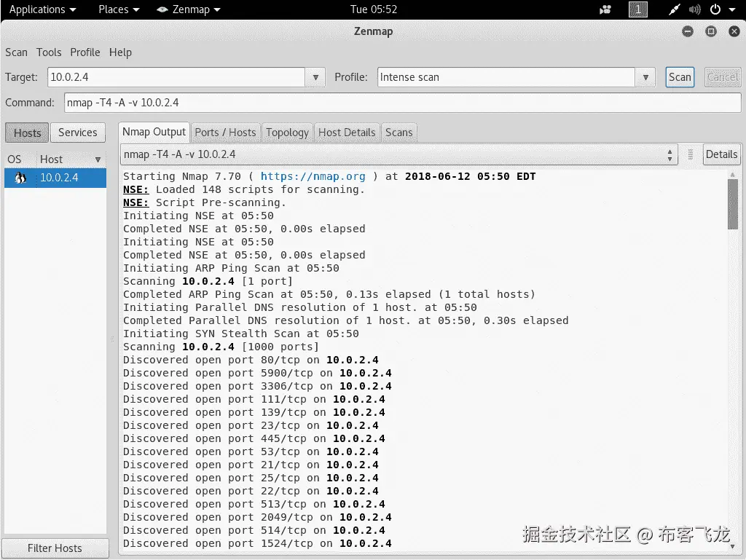Click the scrollbar down arrow
746x560 pixels.
coord(733,547)
